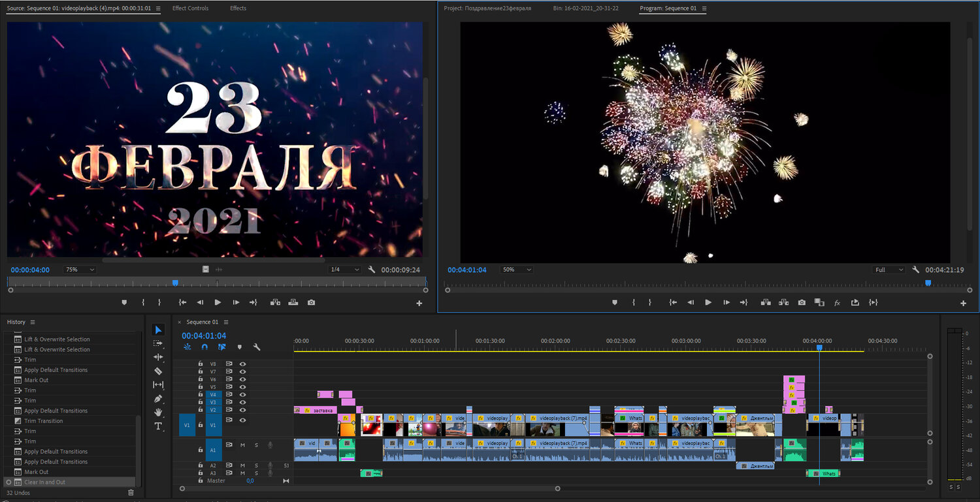Viewport: 980px width, 502px height.
Task: Mark In point in Program monitor
Action: pyautogui.click(x=633, y=302)
